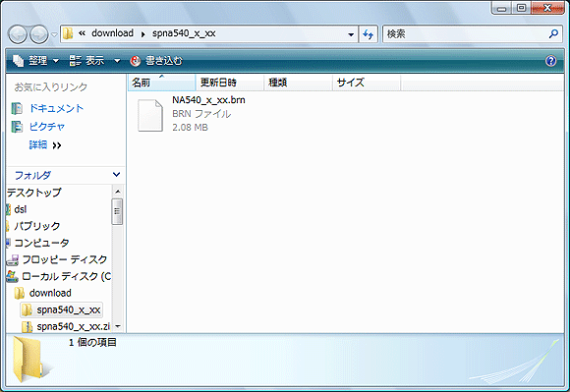This screenshot has height=392, width=570.
Task: Click the フォルダ pane header label
Action: [32, 176]
